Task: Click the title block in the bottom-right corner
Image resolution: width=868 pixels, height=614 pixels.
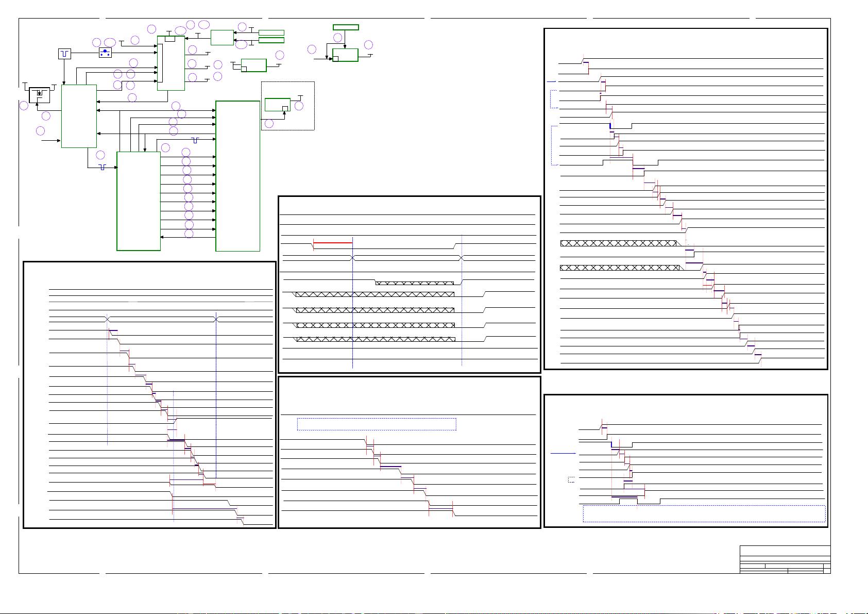Action: (785, 559)
